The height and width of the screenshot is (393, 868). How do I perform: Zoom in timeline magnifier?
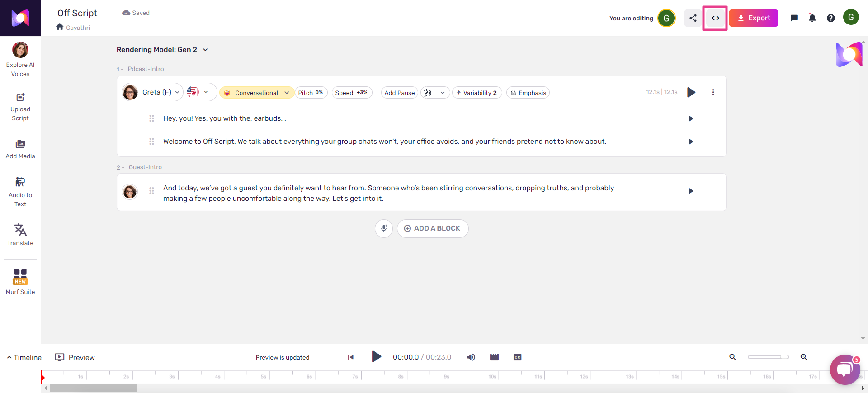point(804,357)
